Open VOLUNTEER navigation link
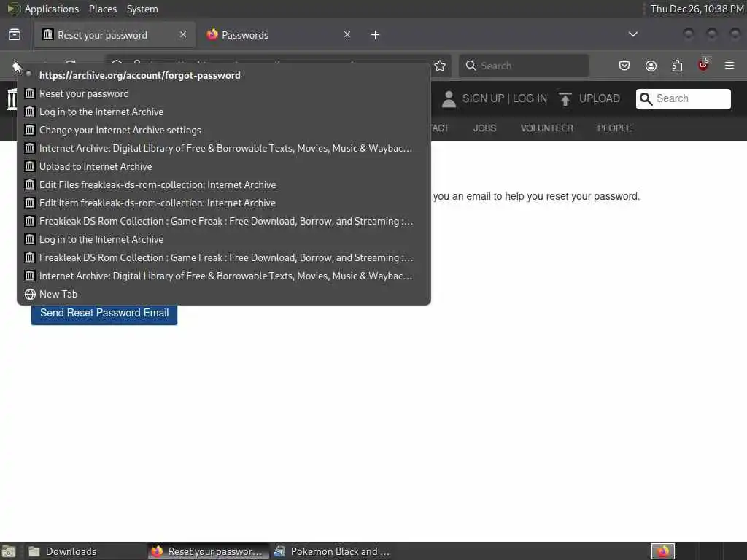The width and height of the screenshot is (747, 560). 547,128
